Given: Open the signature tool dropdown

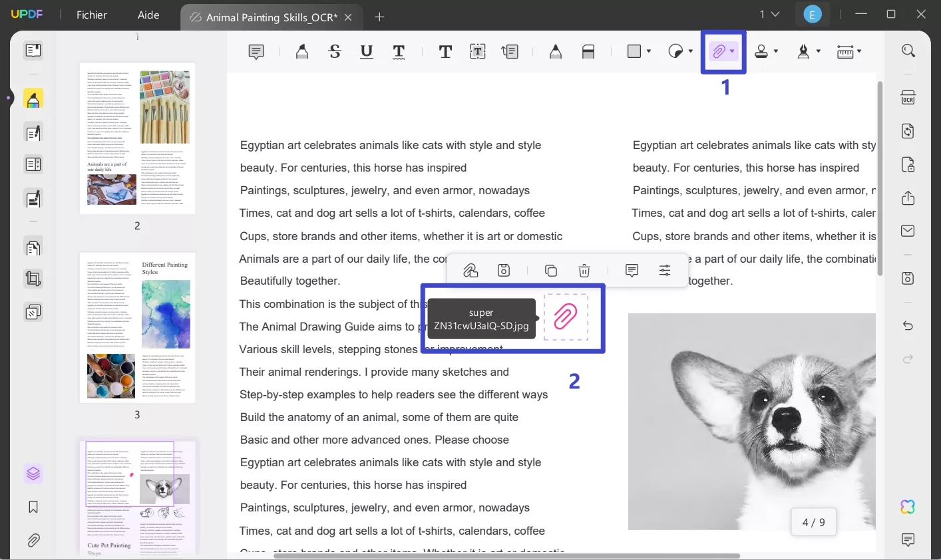Looking at the screenshot, I should (x=818, y=51).
